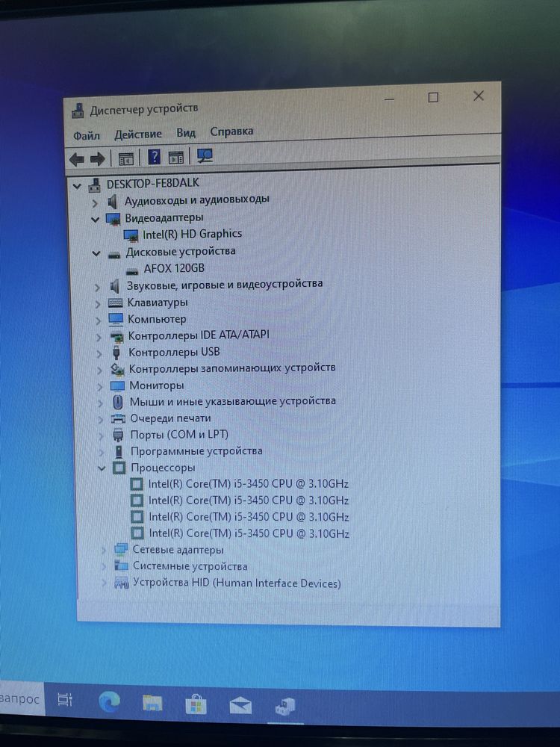The image size is (560, 747).
Task: Click the port icon beside Порты (COM и LPT)
Action: (x=118, y=435)
